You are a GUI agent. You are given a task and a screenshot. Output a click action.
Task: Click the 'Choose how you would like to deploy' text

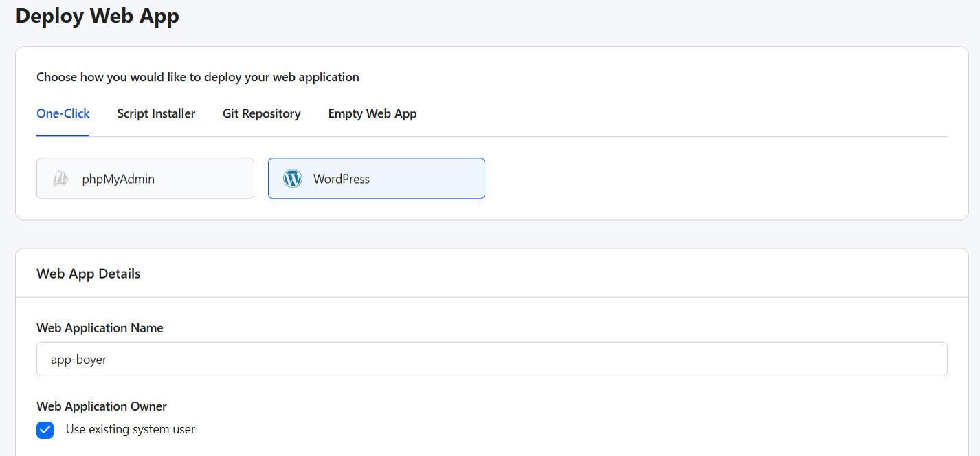pyautogui.click(x=198, y=77)
